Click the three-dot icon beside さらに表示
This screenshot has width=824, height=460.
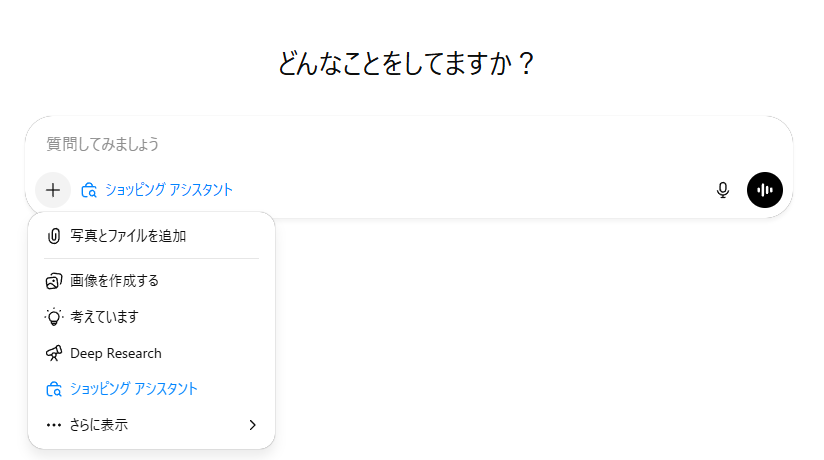point(54,425)
